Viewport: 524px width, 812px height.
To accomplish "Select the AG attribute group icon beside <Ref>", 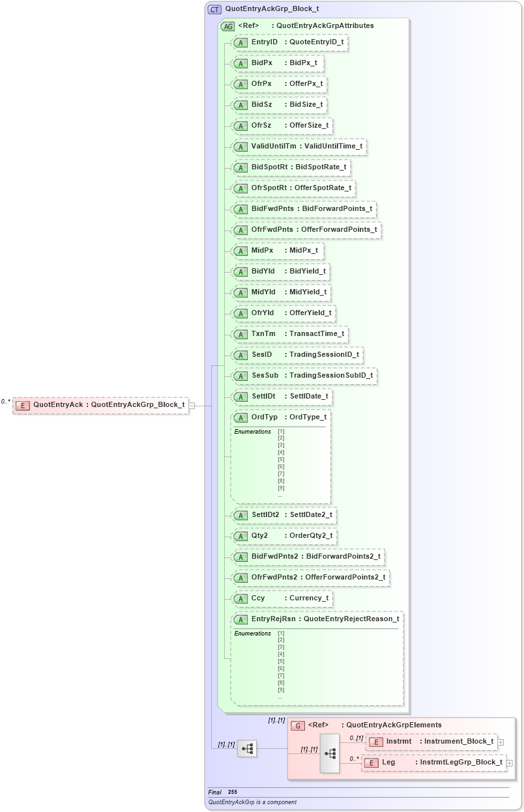I will coord(228,26).
